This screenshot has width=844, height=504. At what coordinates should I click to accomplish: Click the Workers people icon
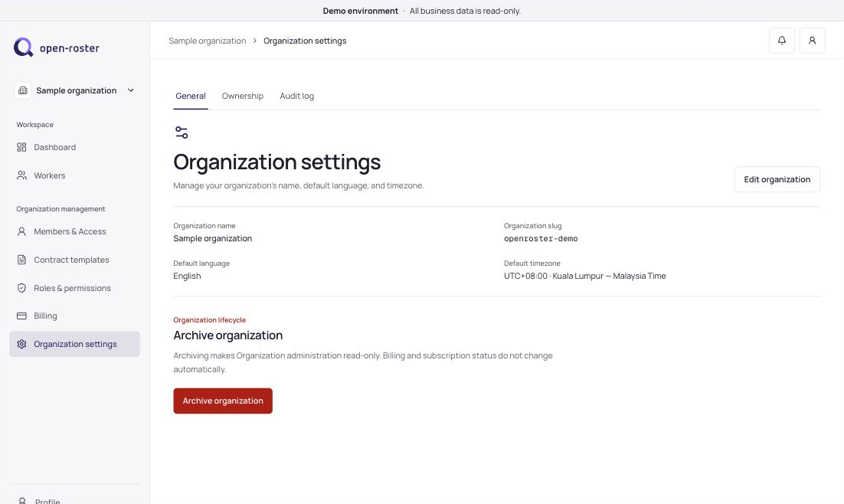point(21,175)
